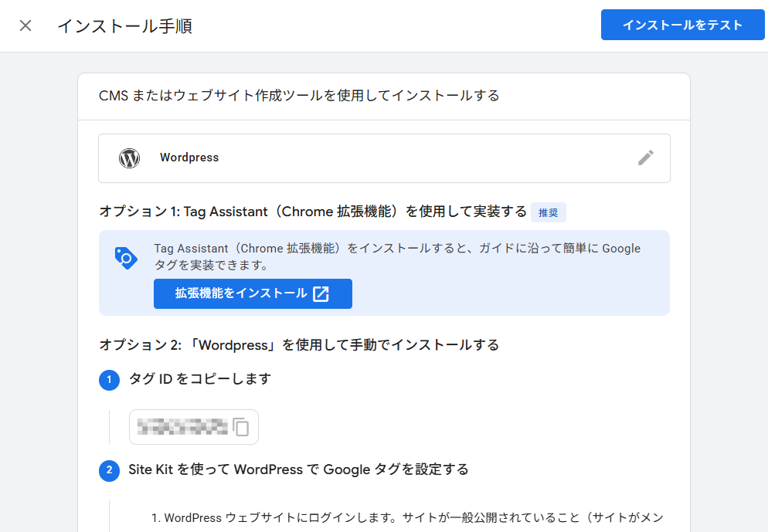
Task: Copy the tag ID with copy icon
Action: pos(242,427)
